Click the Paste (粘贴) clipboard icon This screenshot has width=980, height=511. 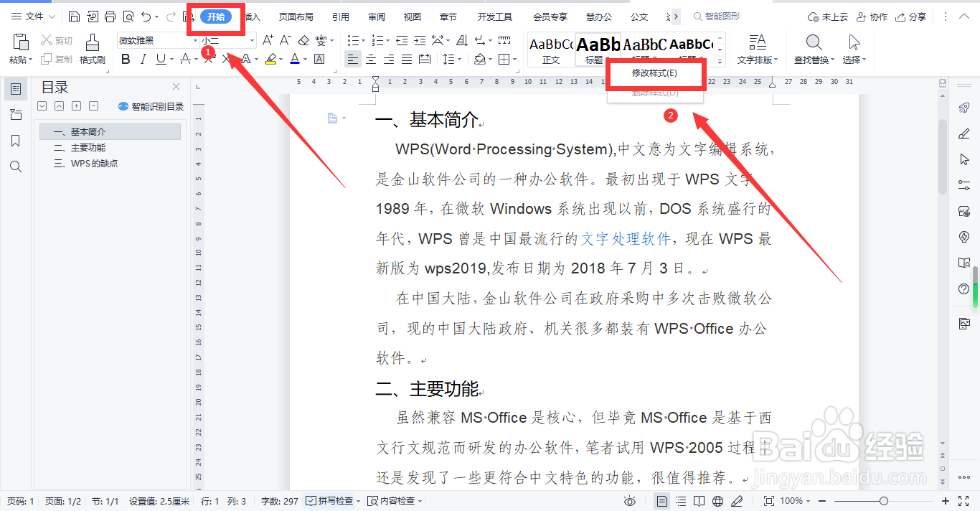[21, 42]
